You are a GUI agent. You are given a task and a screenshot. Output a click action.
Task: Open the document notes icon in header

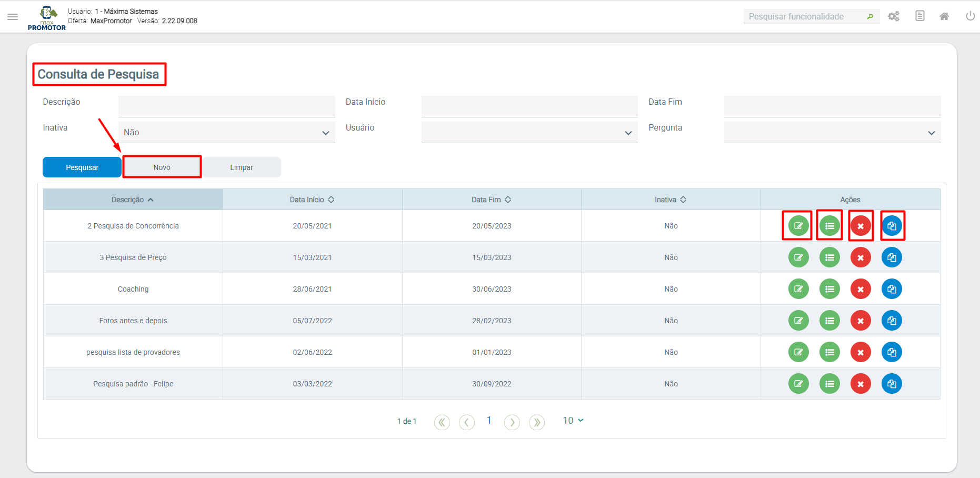(919, 16)
